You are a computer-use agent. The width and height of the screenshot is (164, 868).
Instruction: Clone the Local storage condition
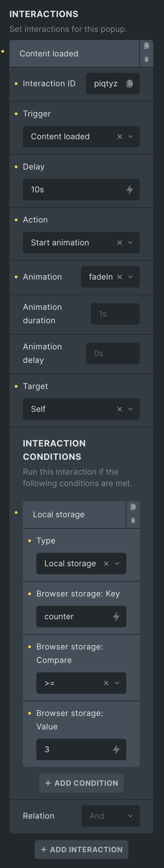(133, 507)
